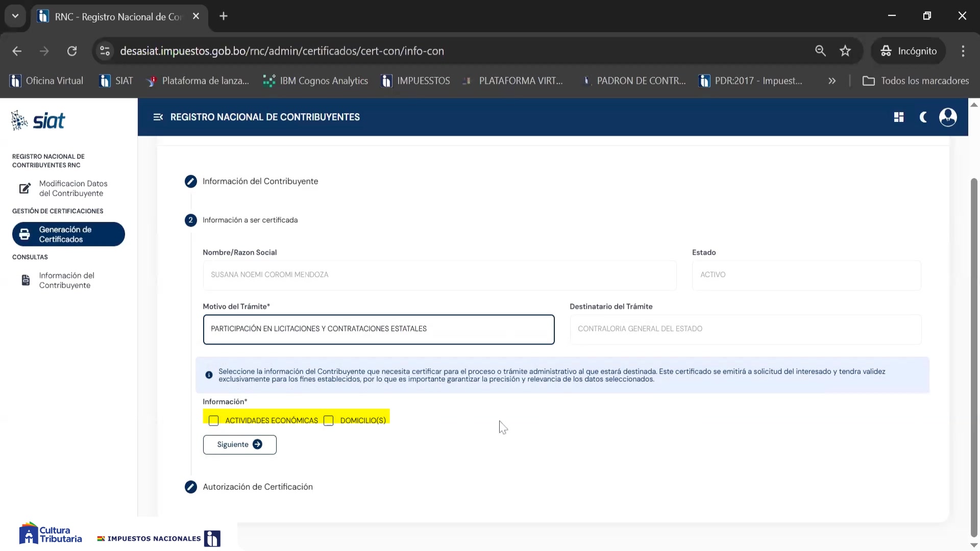Open the Motivo del Trámite dropdown
This screenshot has height=551, width=980.
pyautogui.click(x=378, y=329)
